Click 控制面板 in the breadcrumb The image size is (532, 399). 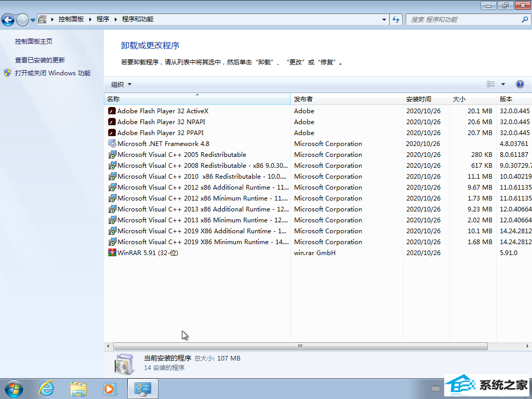[71, 19]
